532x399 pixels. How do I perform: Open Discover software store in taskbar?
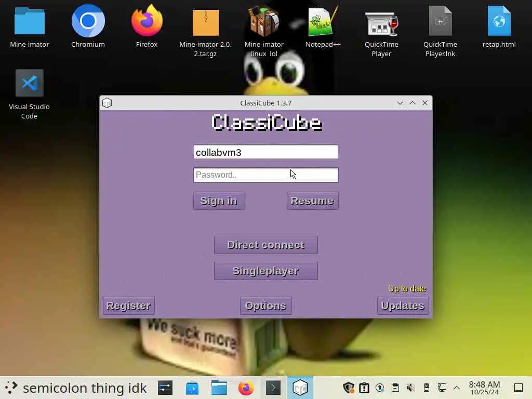click(192, 388)
